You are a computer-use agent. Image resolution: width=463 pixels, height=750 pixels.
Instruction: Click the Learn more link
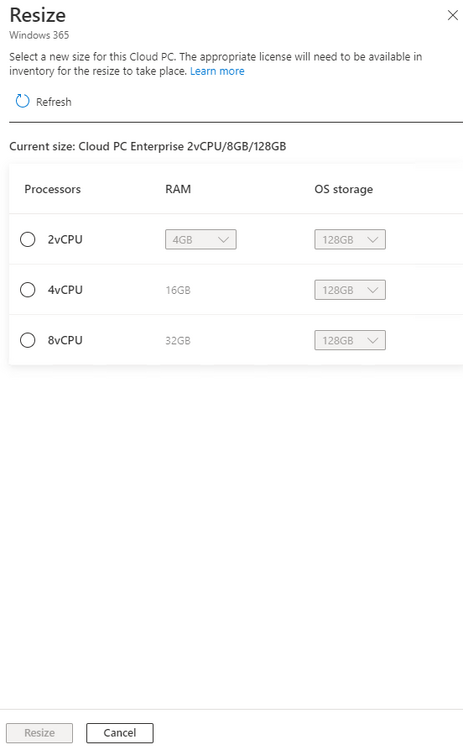[217, 71]
